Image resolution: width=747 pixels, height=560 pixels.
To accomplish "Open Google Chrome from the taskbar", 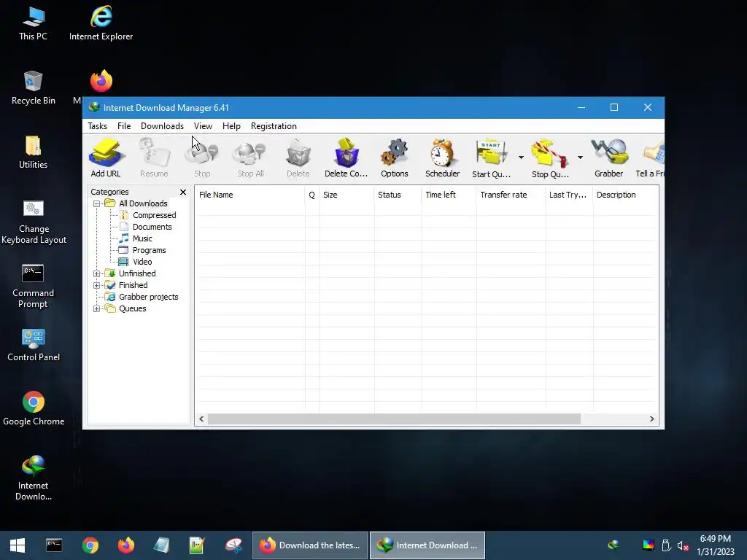I will pyautogui.click(x=90, y=545).
